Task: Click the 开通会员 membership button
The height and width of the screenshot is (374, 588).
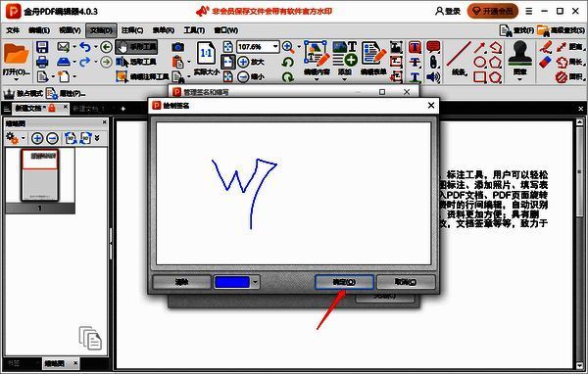Action: pyautogui.click(x=492, y=11)
